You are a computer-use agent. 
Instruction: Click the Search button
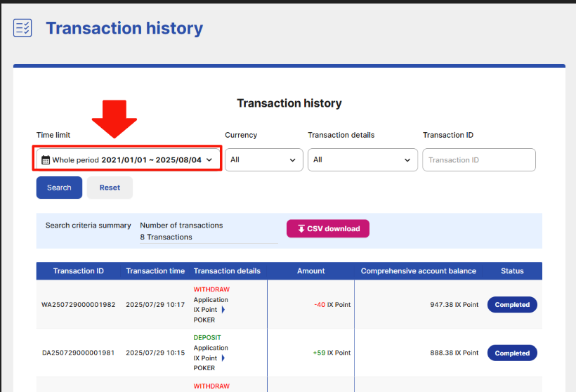59,188
